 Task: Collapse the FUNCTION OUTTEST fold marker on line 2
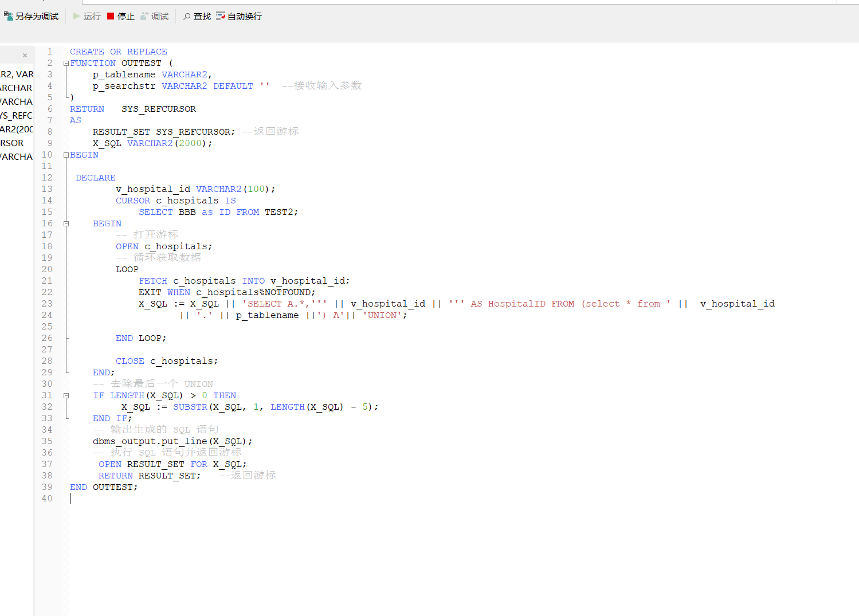66,63
